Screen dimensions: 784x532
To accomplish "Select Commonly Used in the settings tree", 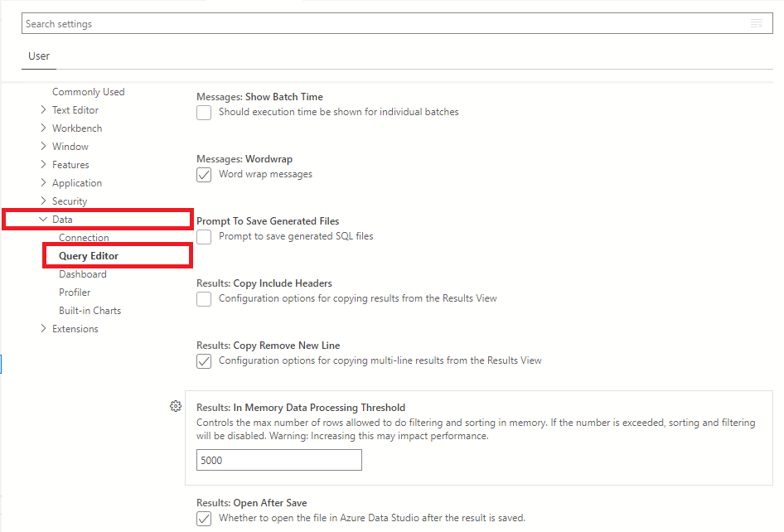I will [88, 92].
